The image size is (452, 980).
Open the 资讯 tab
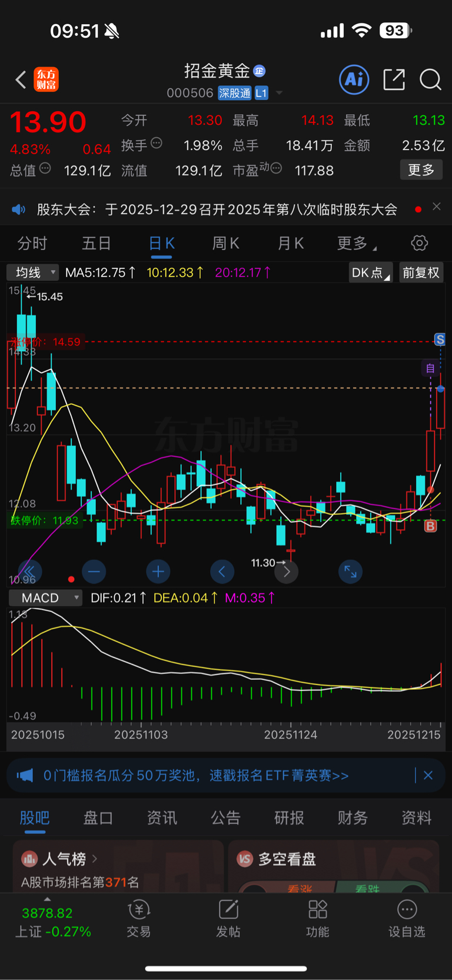162,818
